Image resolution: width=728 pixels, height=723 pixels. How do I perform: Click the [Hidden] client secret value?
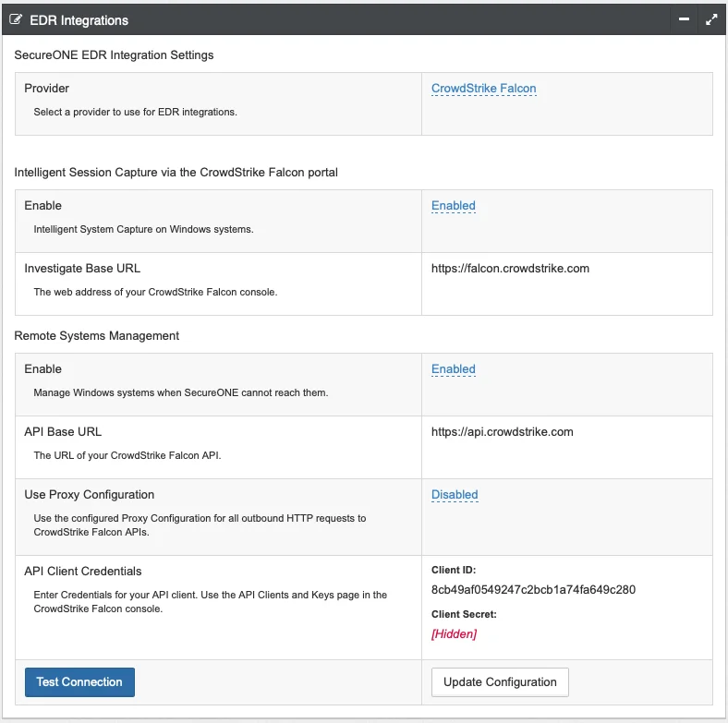[x=454, y=633]
